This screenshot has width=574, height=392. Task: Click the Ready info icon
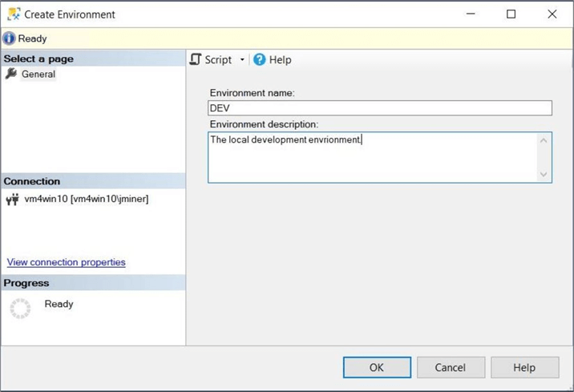pyautogui.click(x=10, y=38)
